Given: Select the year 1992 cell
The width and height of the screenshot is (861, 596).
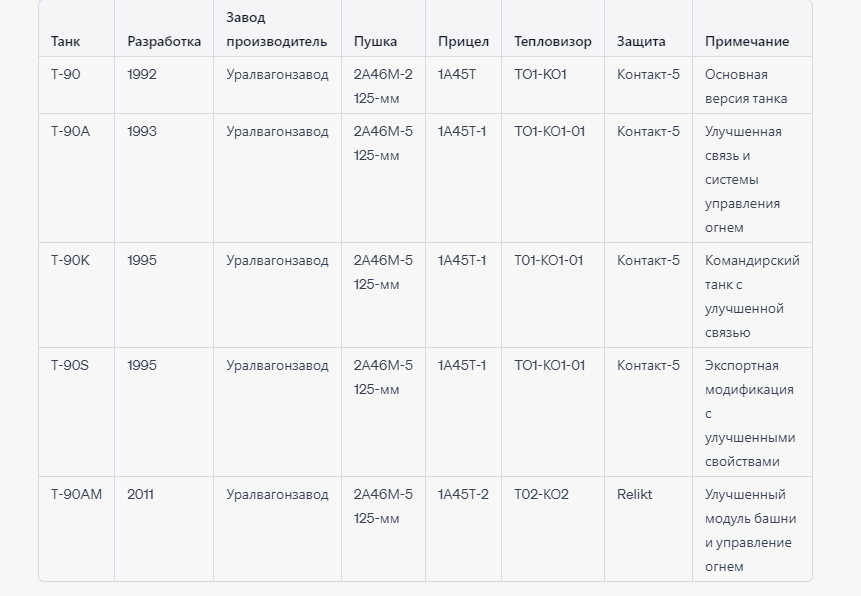Looking at the screenshot, I should coord(142,74).
